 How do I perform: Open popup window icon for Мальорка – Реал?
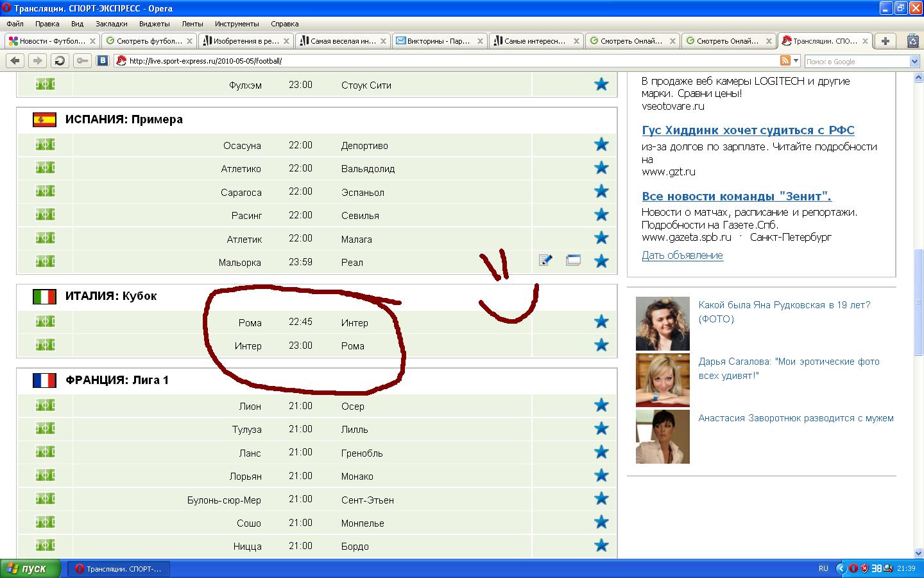(573, 260)
